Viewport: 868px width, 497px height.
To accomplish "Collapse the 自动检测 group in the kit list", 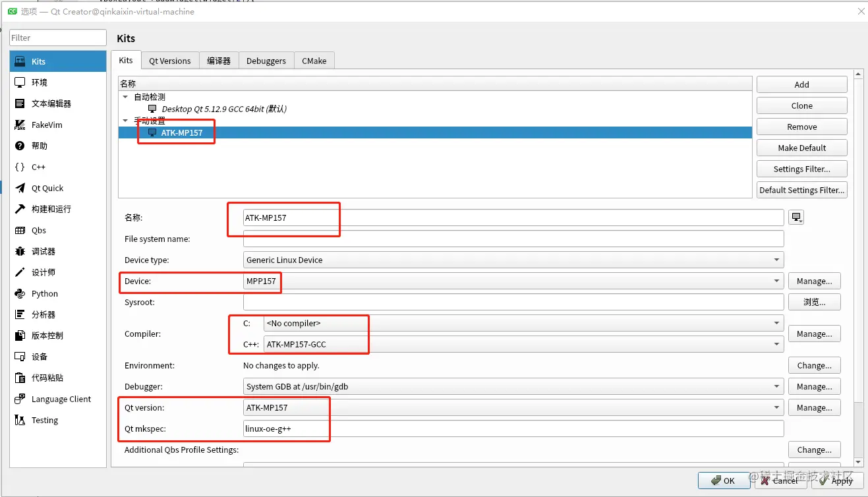I will pos(125,97).
